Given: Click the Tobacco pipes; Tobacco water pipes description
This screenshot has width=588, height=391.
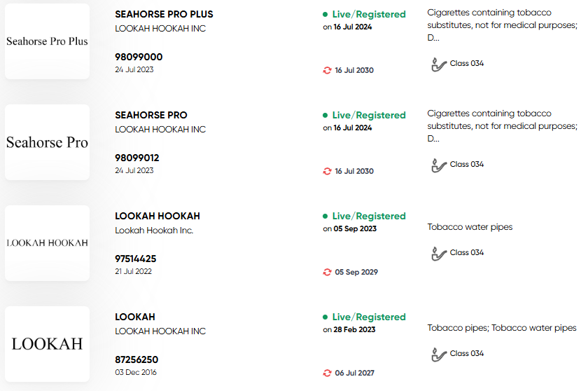Looking at the screenshot, I should point(502,328).
